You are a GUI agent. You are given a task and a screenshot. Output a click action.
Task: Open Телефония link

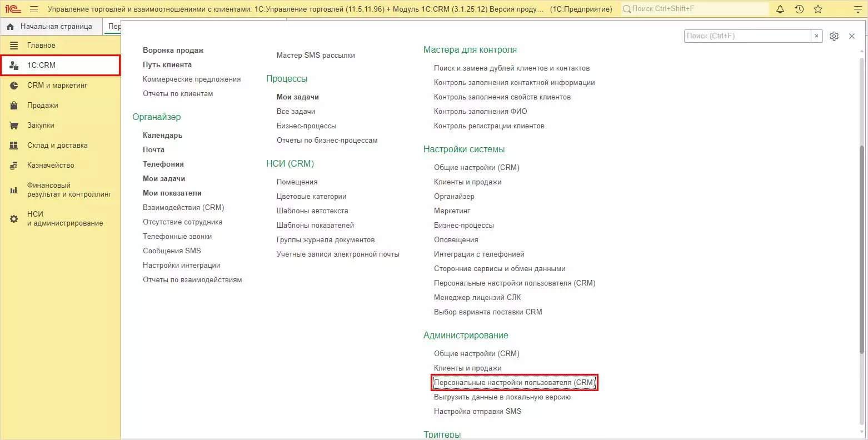pyautogui.click(x=163, y=164)
